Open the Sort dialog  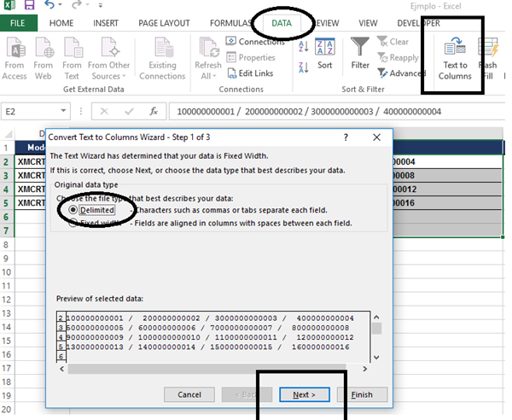pyautogui.click(x=324, y=54)
